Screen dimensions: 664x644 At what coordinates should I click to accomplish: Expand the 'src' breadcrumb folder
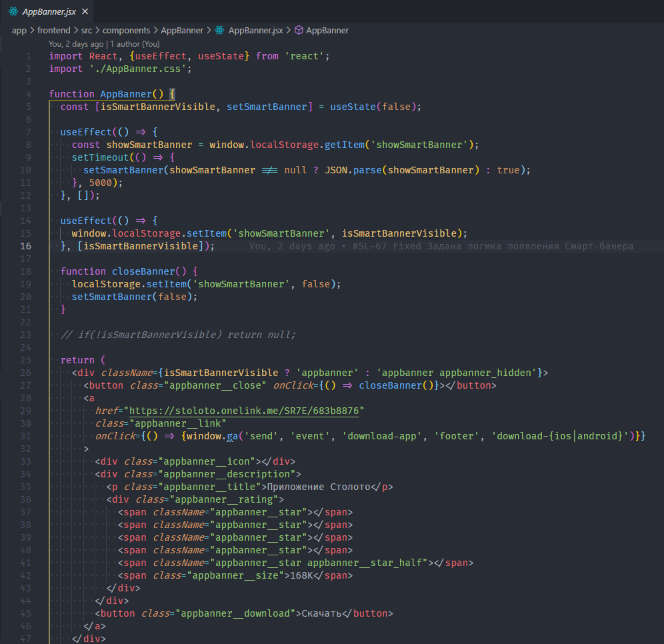click(87, 30)
